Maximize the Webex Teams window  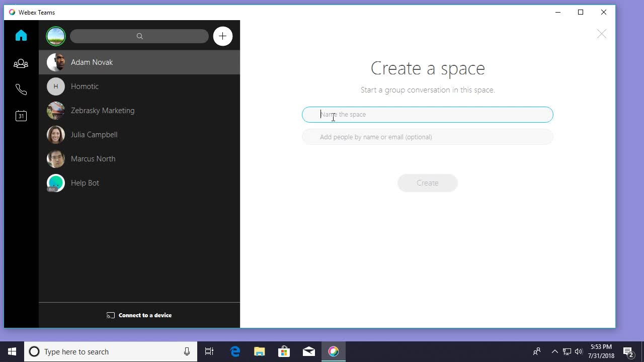[581, 12]
